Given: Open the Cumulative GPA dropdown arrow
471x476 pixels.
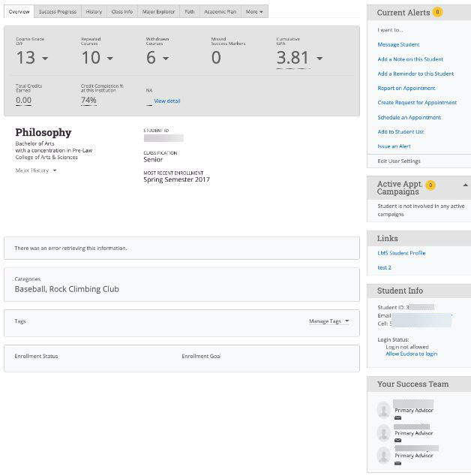Looking at the screenshot, I should (x=319, y=59).
